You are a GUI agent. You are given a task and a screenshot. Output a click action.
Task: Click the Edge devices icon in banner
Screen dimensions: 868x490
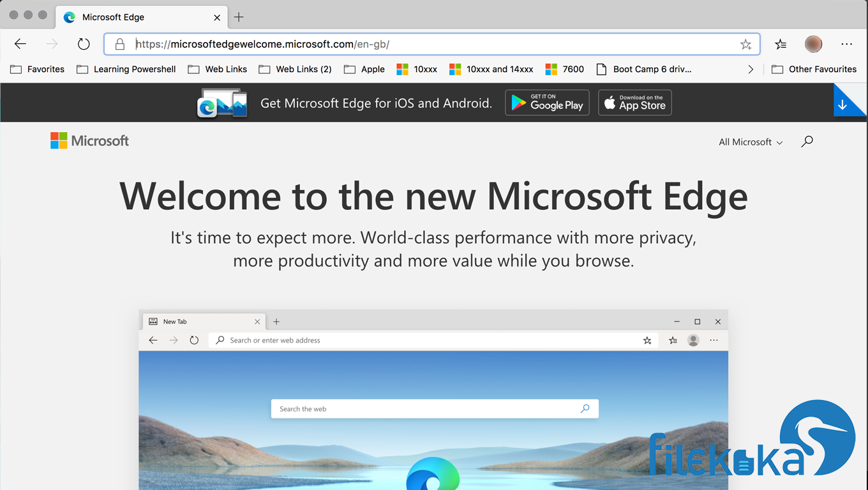(222, 104)
